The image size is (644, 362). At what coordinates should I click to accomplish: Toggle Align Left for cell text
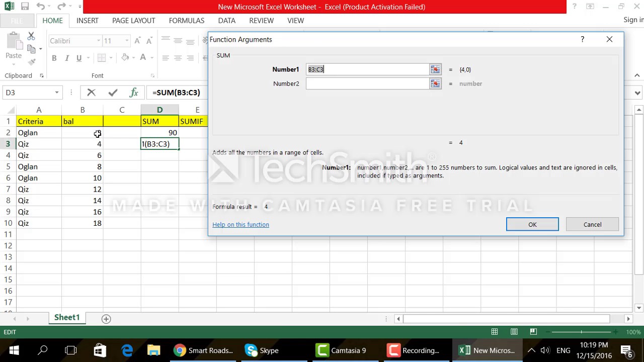click(x=166, y=58)
